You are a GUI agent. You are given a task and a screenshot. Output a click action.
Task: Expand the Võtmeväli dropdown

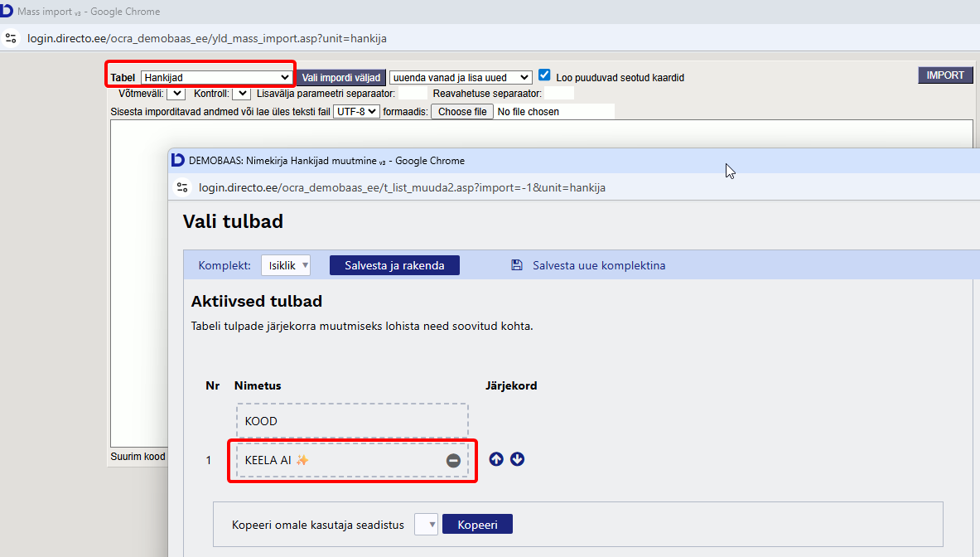176,94
